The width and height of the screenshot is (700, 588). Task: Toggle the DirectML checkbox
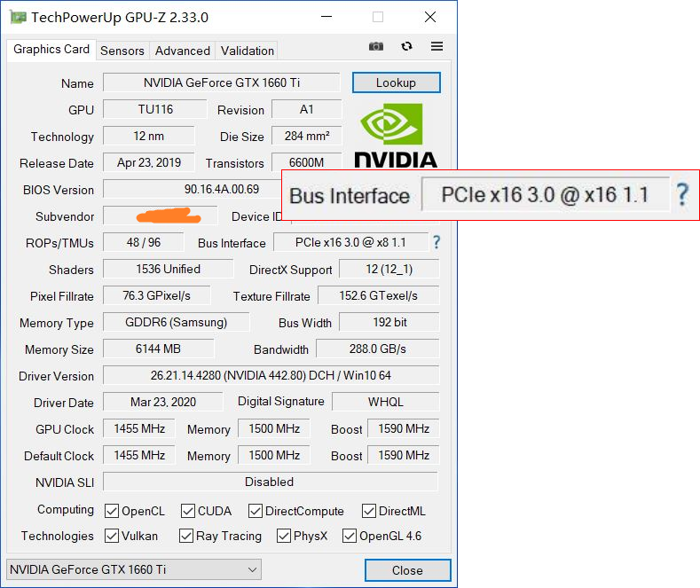tap(369, 511)
